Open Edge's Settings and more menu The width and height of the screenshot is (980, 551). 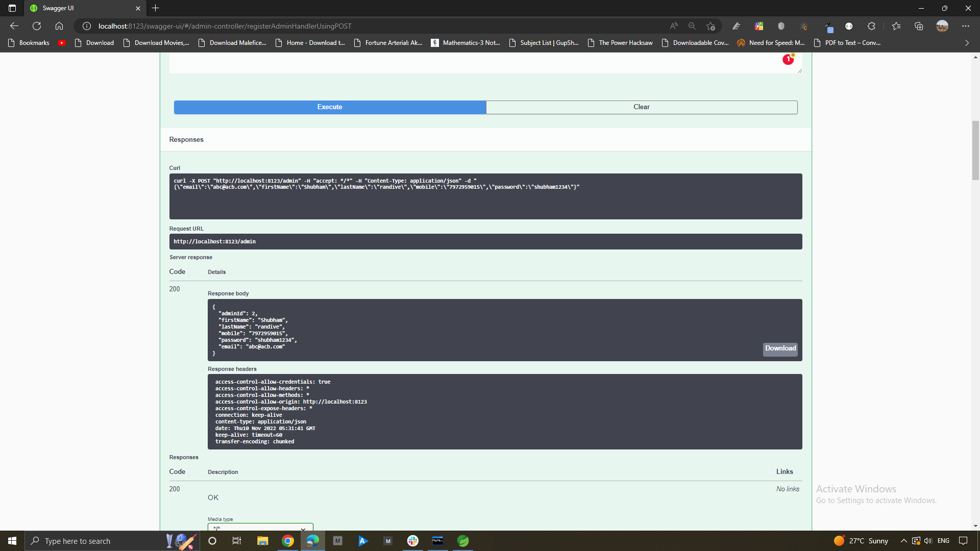coord(966,26)
